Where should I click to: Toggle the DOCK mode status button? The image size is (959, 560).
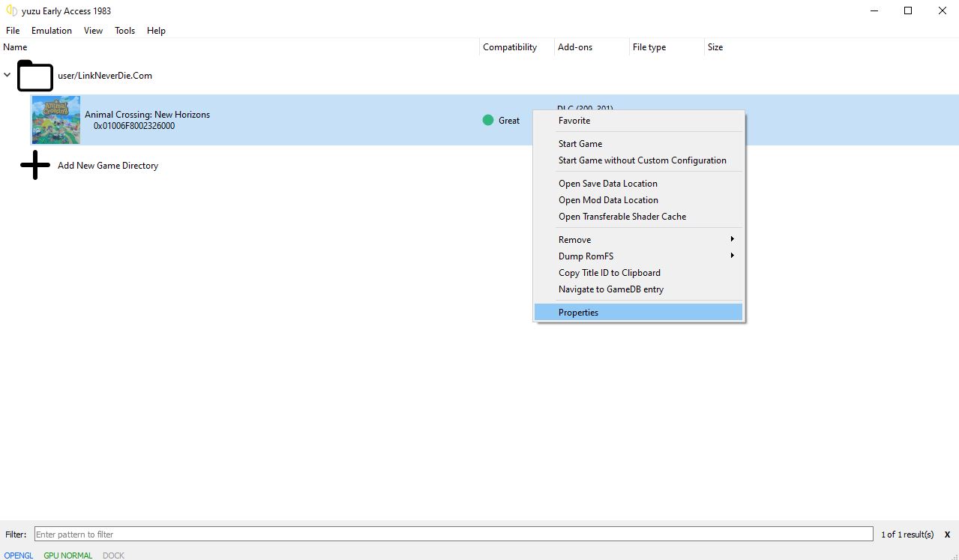[113, 556]
